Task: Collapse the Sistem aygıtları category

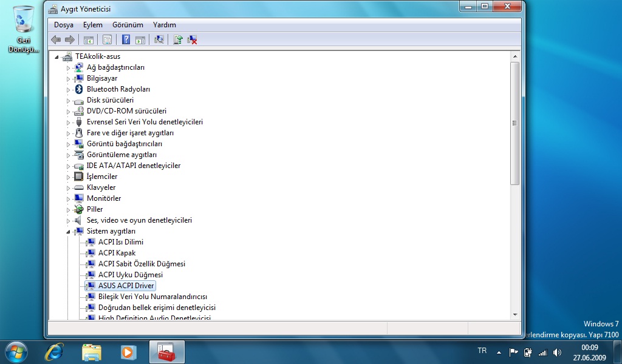Action: point(68,232)
